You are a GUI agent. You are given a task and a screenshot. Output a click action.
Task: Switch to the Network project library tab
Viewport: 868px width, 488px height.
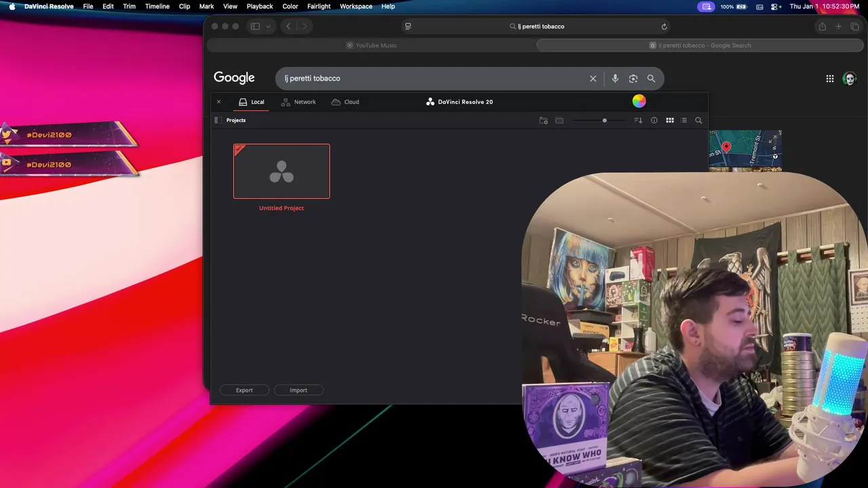[298, 102]
